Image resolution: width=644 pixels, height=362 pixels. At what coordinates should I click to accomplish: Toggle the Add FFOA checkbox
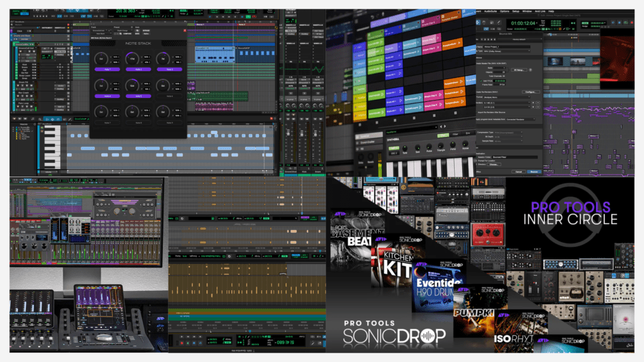pos(481,81)
